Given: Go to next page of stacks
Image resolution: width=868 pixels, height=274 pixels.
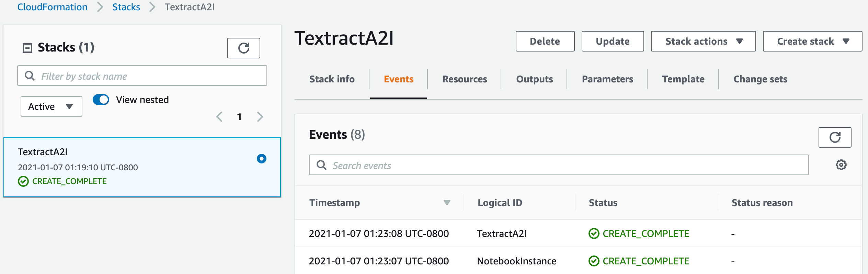Looking at the screenshot, I should click(260, 117).
